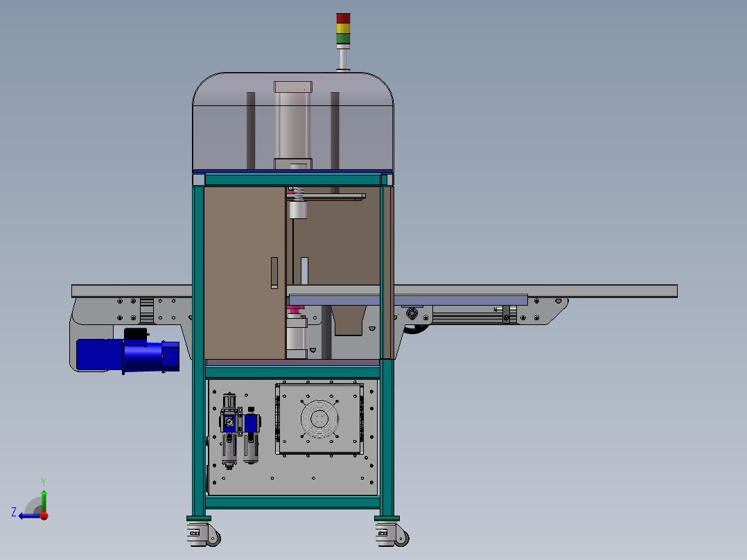Select the green segment of the signal tower light
Image resolution: width=747 pixels, height=560 pixels.
343,39
